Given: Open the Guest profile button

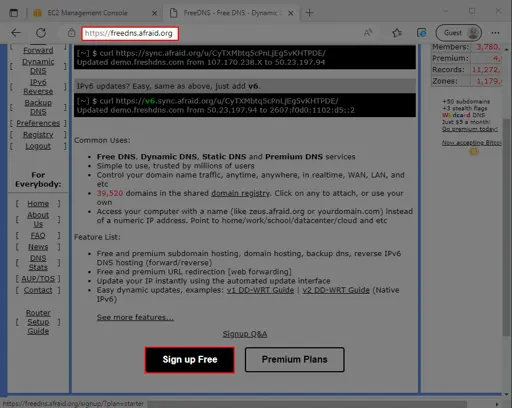Looking at the screenshot, I should tap(459, 33).
